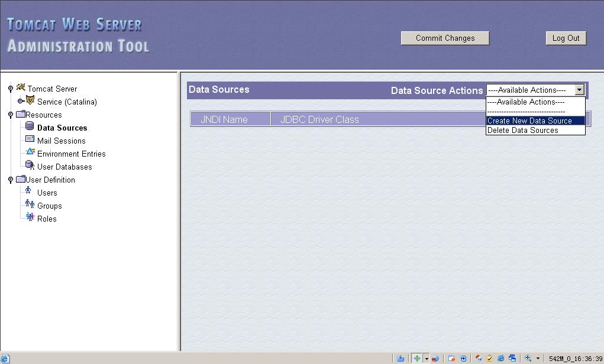This screenshot has height=364, width=604.
Task: Open Users tree link
Action: [x=47, y=193]
